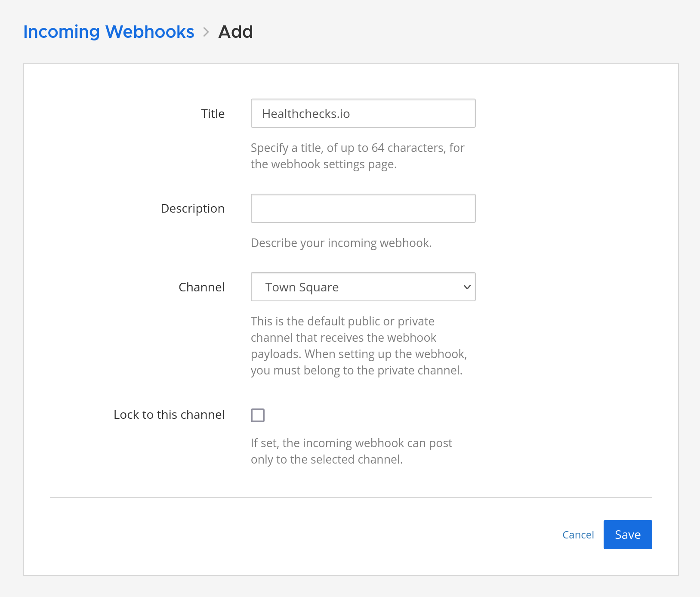Click the Lock to this channel label

pos(169,414)
